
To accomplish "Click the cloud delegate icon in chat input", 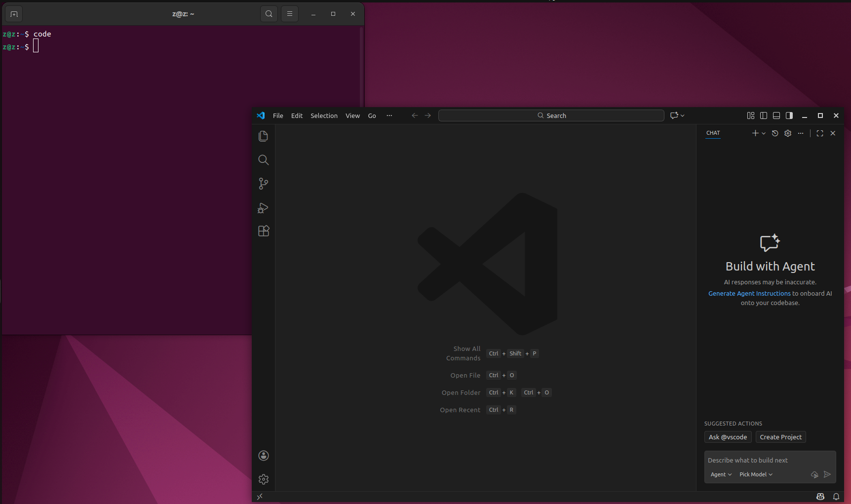I will coord(814,474).
